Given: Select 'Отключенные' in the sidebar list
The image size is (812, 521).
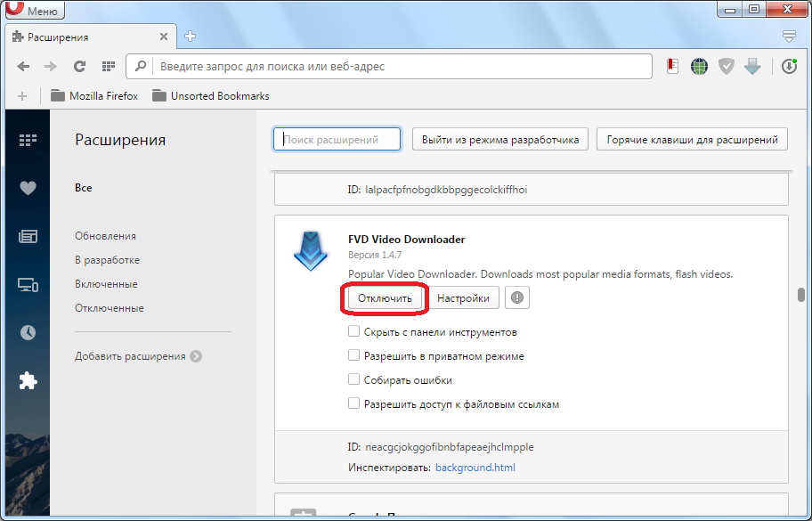Looking at the screenshot, I should point(110,308).
